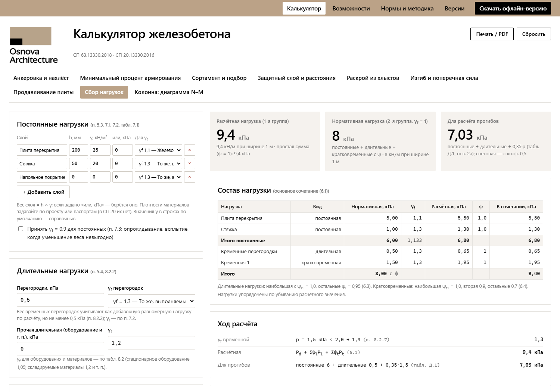The width and height of the screenshot is (560, 392).
Task: Enable γf = 0,9 for permanent loads
Action: pos(21,229)
